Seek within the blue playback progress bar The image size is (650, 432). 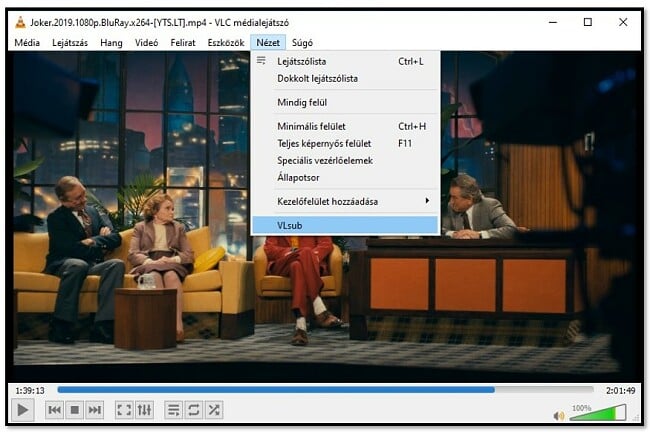point(325,390)
